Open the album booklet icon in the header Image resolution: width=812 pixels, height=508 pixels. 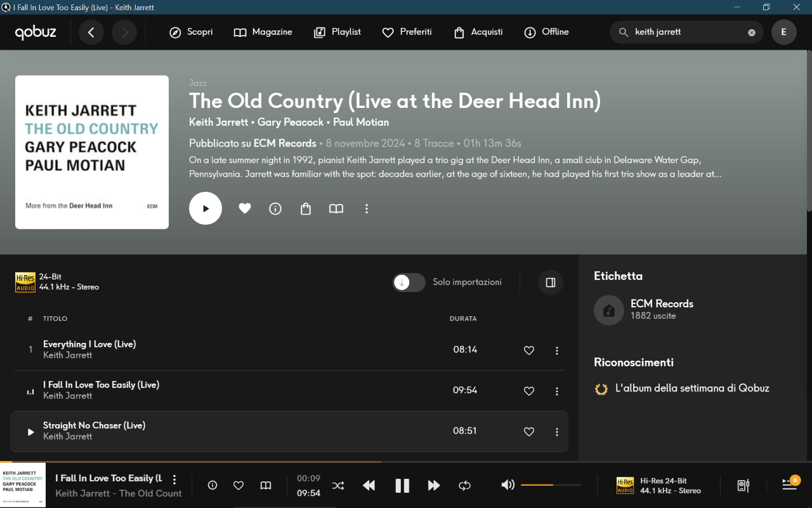click(x=336, y=209)
